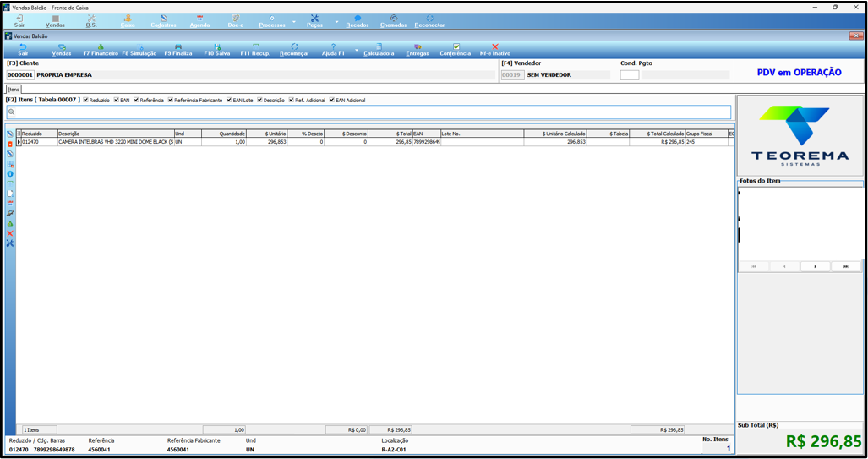Expand the Processos dropdown arrow
Screen dimensions: 868x459
pyautogui.click(x=294, y=22)
